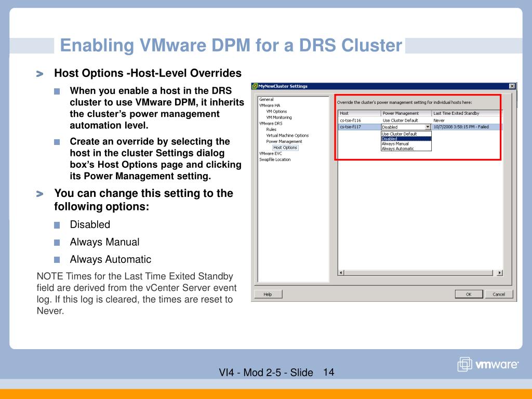Click the Cancel button
This screenshot has height=399, width=532.
[499, 294]
